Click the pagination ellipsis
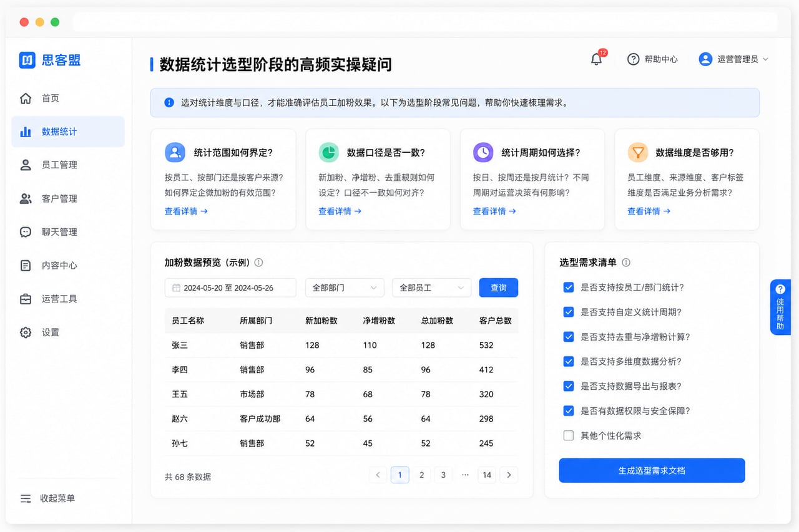The width and height of the screenshot is (799, 532). [465, 475]
